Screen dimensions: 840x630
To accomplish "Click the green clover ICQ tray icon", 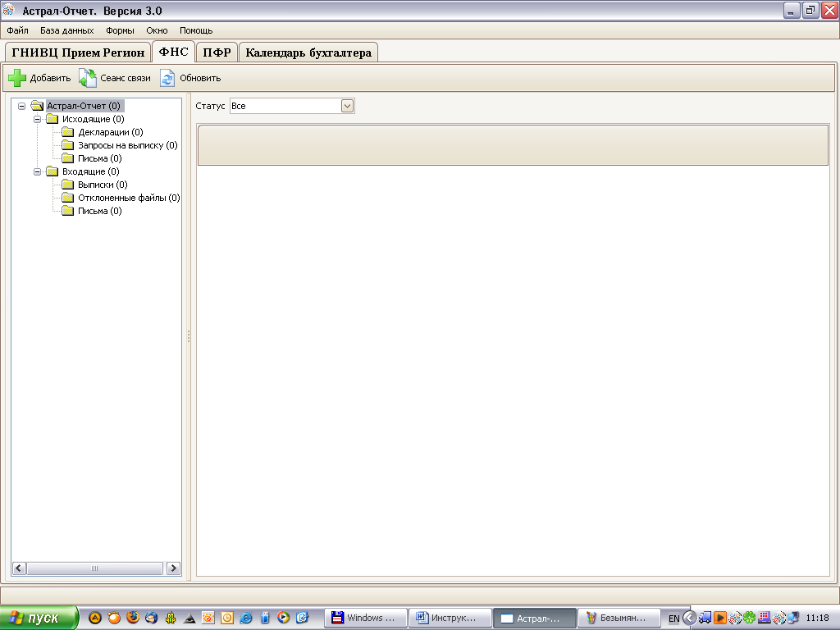I will (750, 619).
